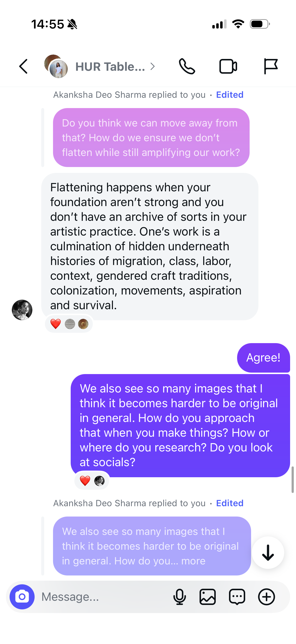Jump to latest messages with down arrow
The height and width of the screenshot is (644, 296).
pyautogui.click(x=268, y=552)
